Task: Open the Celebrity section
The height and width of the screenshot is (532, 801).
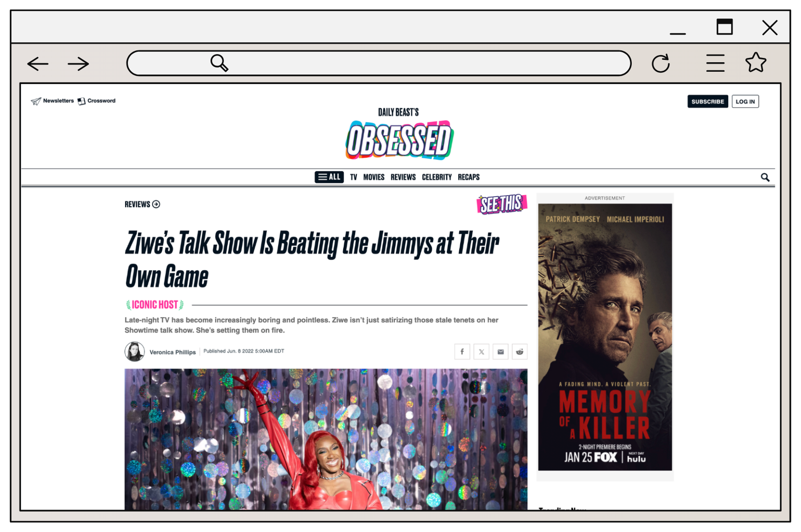Action: 436,177
